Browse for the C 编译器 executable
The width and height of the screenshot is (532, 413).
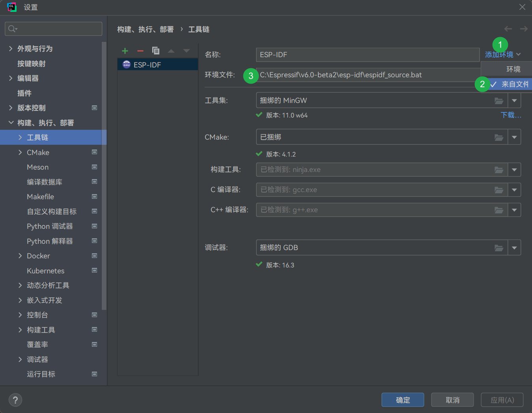coord(499,190)
